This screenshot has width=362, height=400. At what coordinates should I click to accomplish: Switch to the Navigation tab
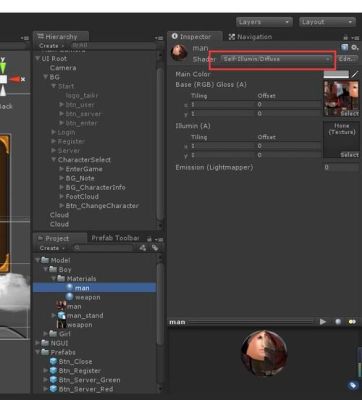coord(250,37)
